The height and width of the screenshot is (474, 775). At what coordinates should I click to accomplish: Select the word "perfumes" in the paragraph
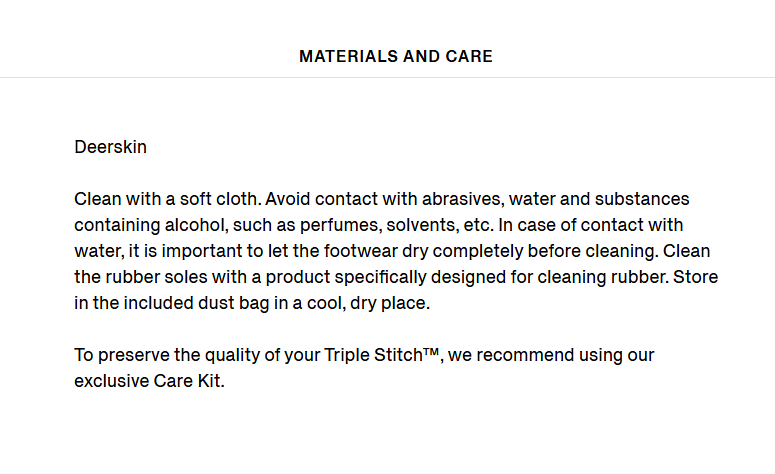(340, 225)
